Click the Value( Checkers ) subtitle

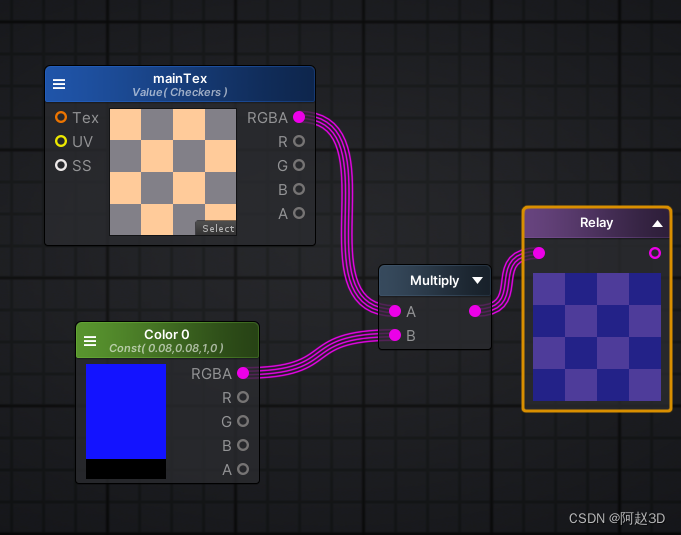coord(180,92)
